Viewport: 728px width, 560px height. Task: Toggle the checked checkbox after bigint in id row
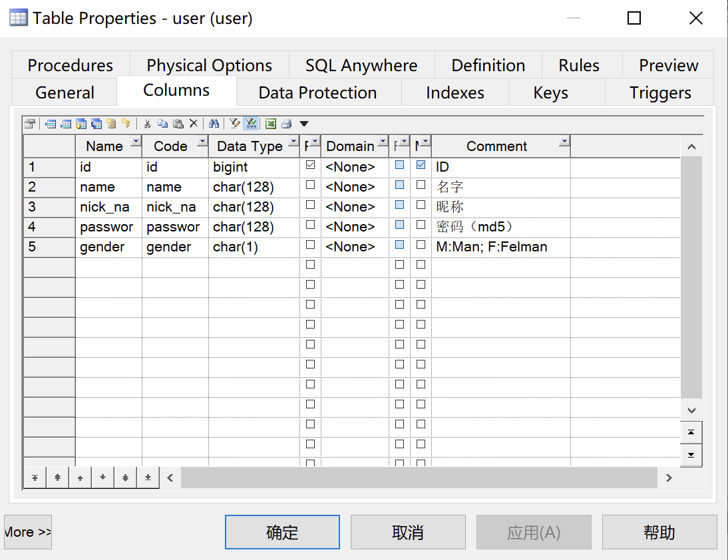click(310, 166)
